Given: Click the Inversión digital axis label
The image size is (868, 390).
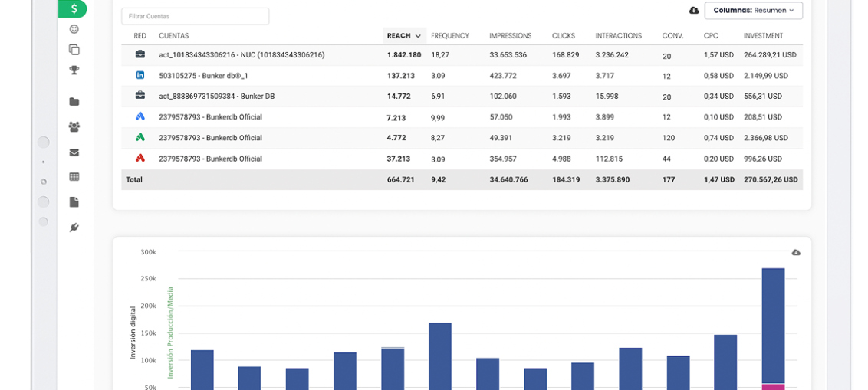Looking at the screenshot, I should (x=133, y=333).
